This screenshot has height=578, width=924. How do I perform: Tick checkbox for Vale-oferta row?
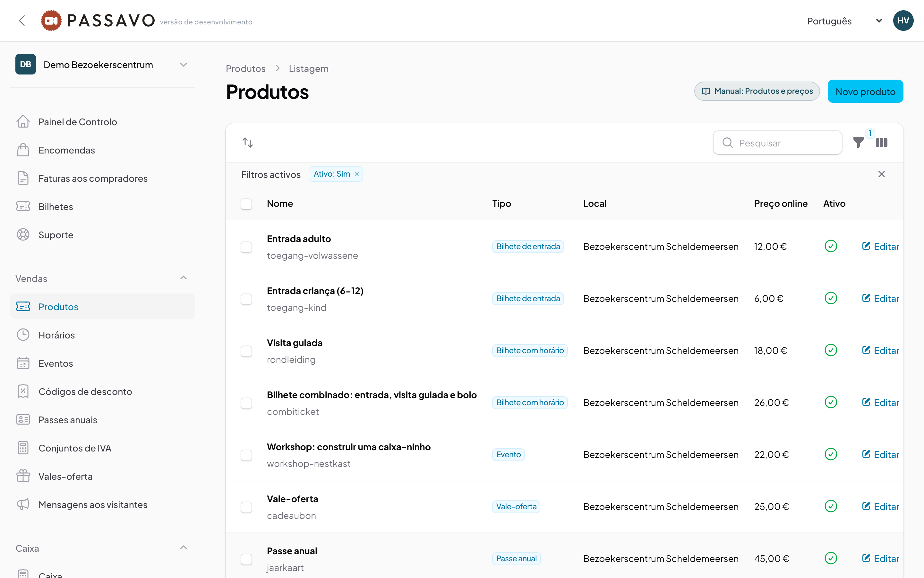pyautogui.click(x=246, y=507)
